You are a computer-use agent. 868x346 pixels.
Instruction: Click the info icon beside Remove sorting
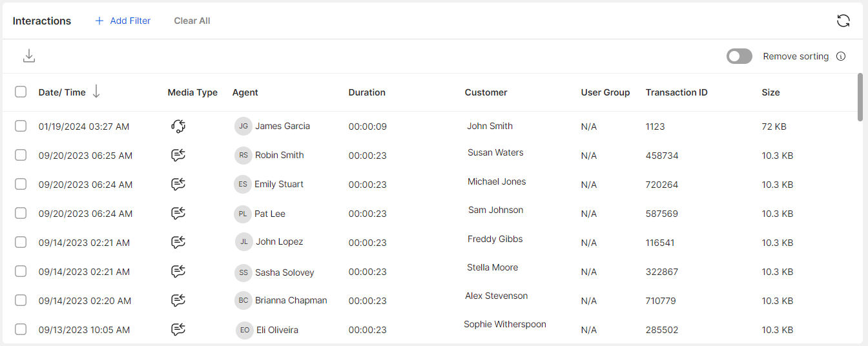point(841,56)
